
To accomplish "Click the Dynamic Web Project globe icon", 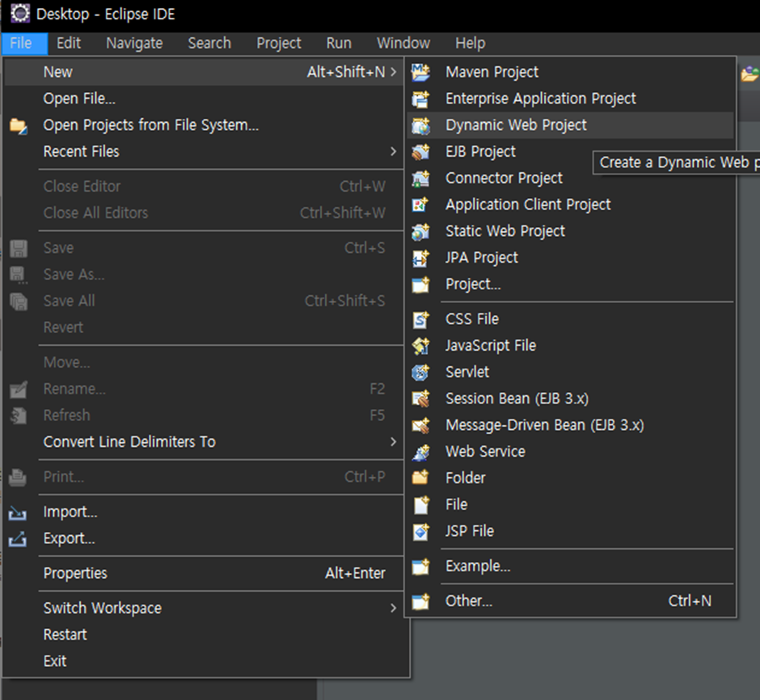I will click(x=420, y=125).
